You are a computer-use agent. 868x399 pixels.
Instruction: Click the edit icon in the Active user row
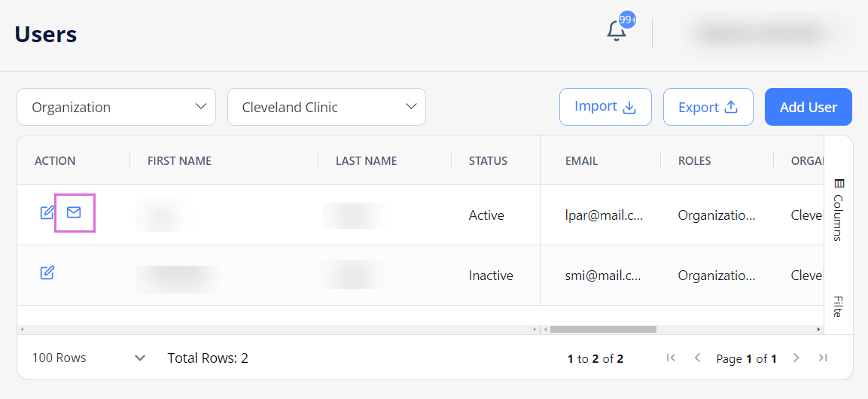pos(47,212)
